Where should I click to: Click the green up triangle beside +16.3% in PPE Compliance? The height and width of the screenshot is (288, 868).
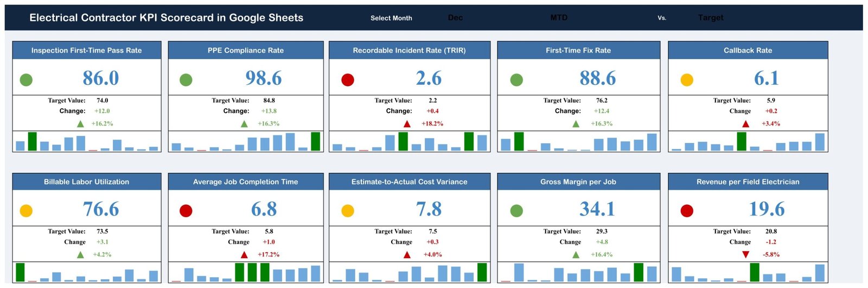click(x=244, y=124)
